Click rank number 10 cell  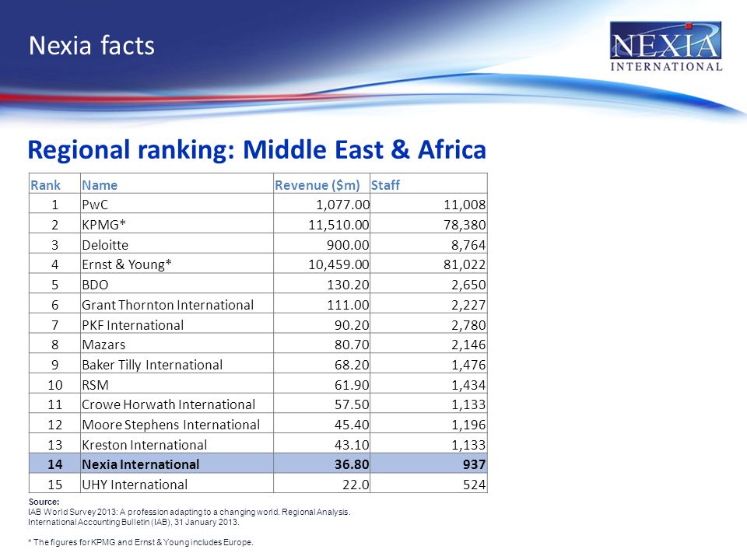(54, 383)
